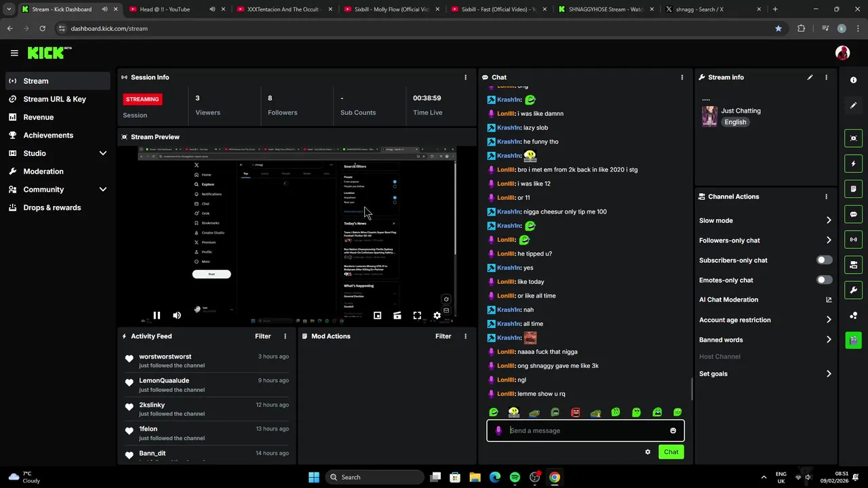This screenshot has height=488, width=868.
Task: Click the solid green clapperboard sidebar icon
Action: click(x=853, y=340)
